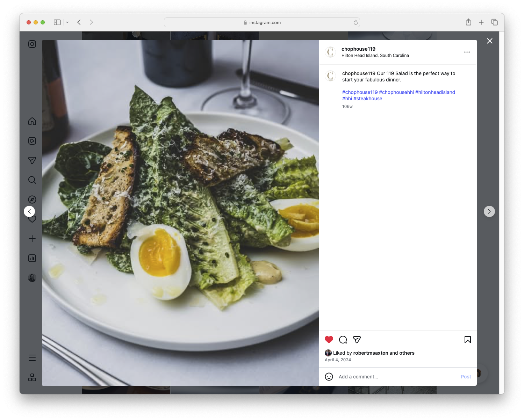Save the post using the bookmark icon

point(467,339)
